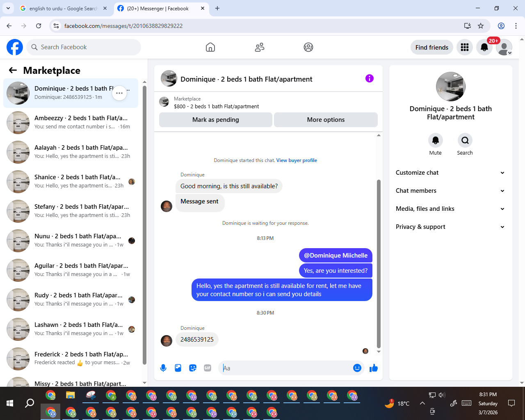Search in conversation using magnifier icon
The image size is (525, 420).
pos(465,140)
